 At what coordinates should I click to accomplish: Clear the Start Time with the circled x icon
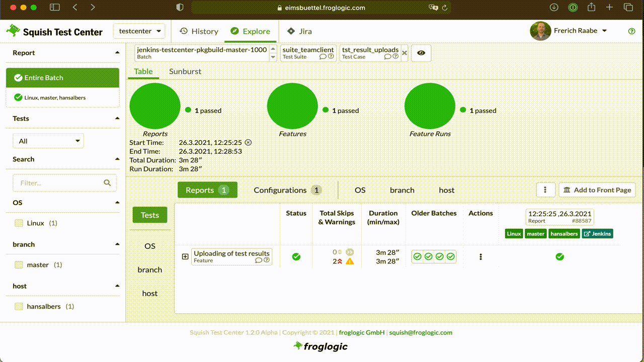pos(248,142)
